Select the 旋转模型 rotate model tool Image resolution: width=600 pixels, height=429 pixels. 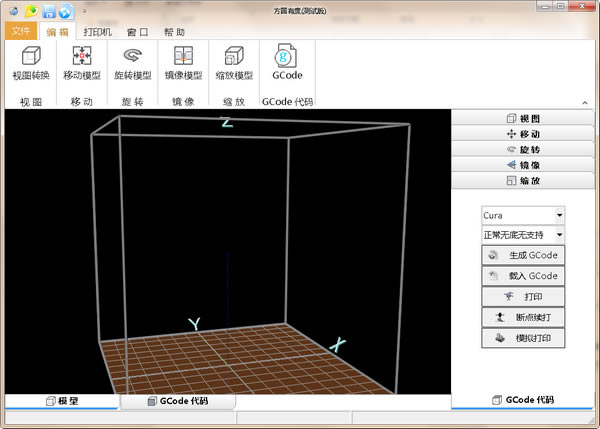point(133,63)
